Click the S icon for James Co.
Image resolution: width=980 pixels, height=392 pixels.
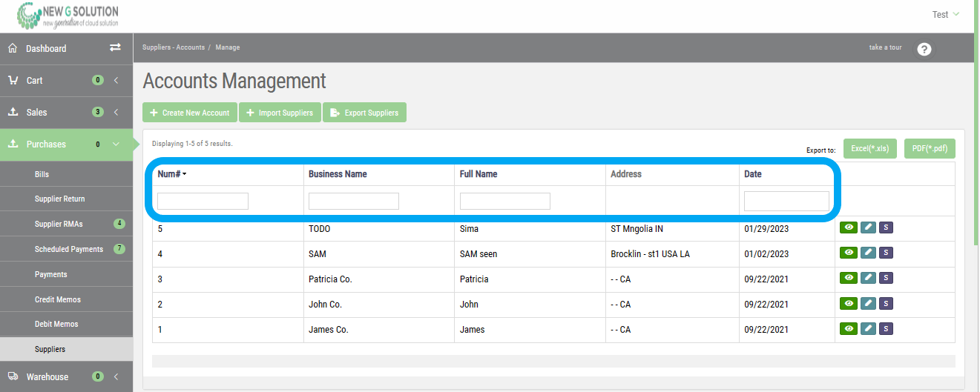point(886,328)
